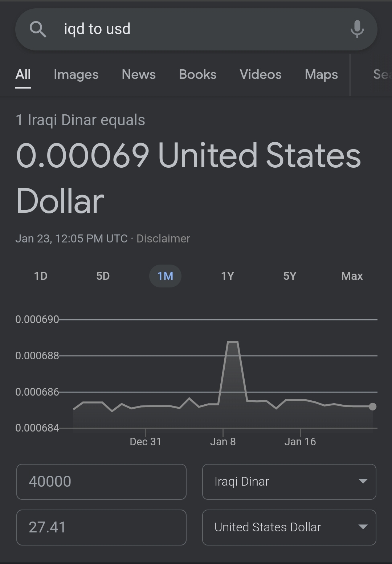Switch to Maps tab

point(321,74)
